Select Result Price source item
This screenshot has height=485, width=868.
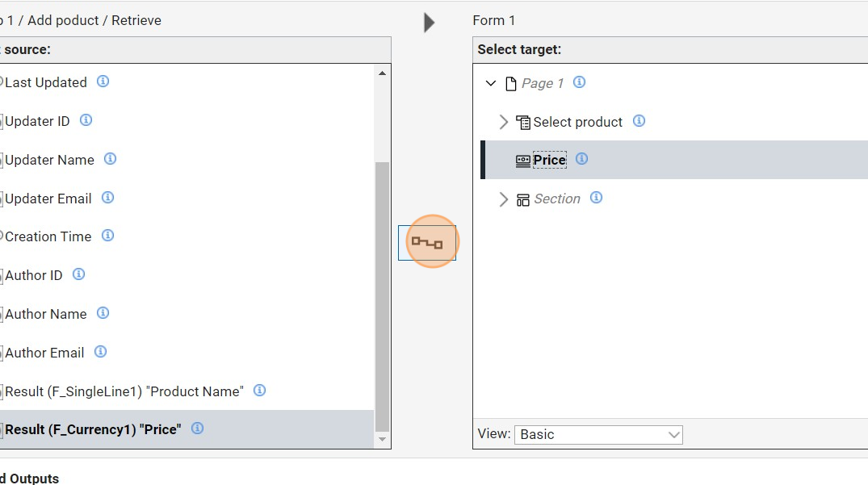[x=93, y=429]
